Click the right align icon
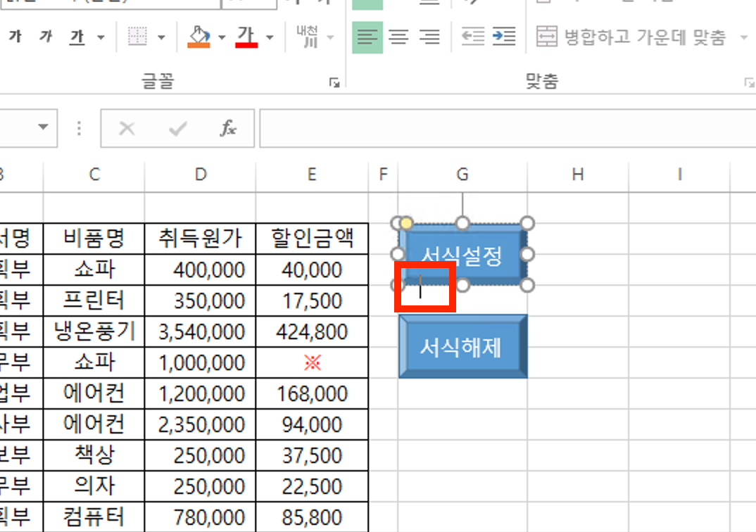 click(429, 37)
